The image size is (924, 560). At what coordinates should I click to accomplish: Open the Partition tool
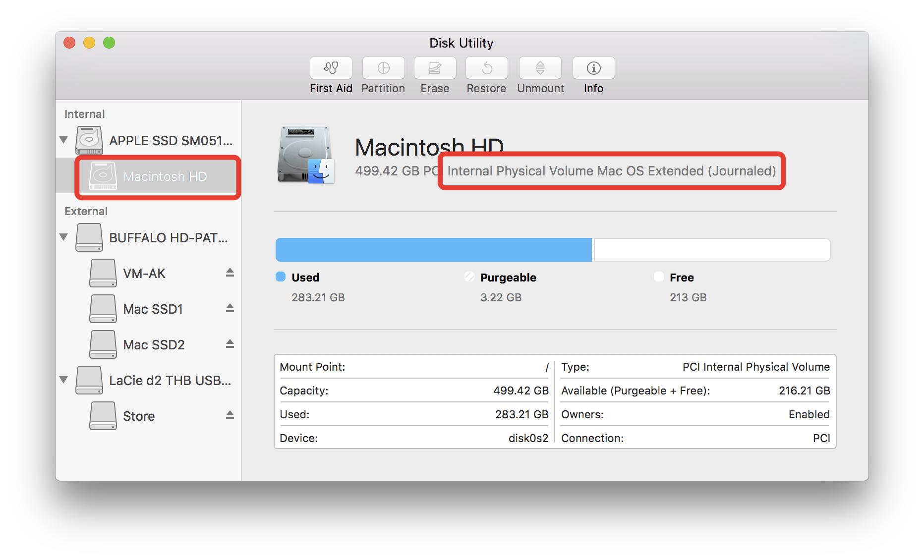383,68
